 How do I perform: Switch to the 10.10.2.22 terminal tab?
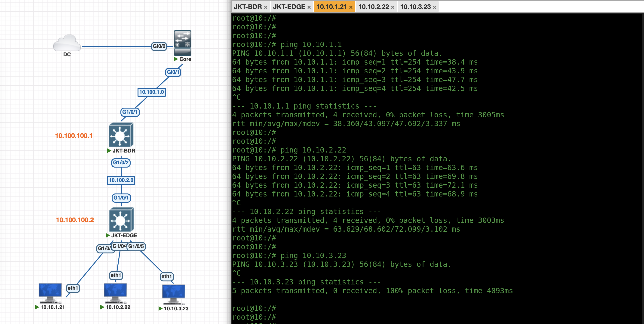coord(373,7)
